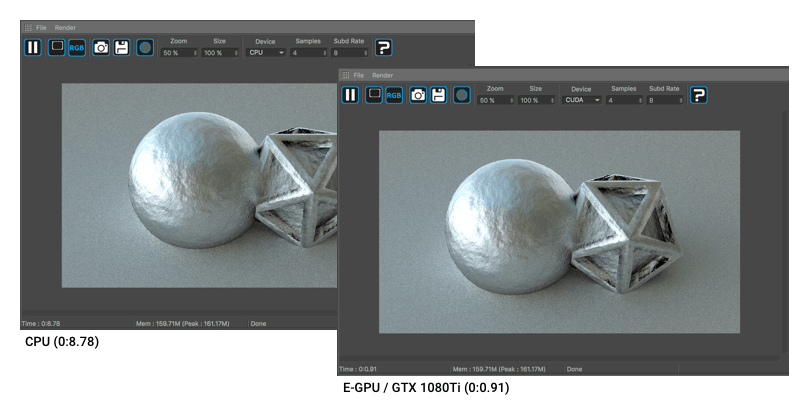Click 'Done' status in CPU window
This screenshot has height=415, width=809.
tap(258, 324)
